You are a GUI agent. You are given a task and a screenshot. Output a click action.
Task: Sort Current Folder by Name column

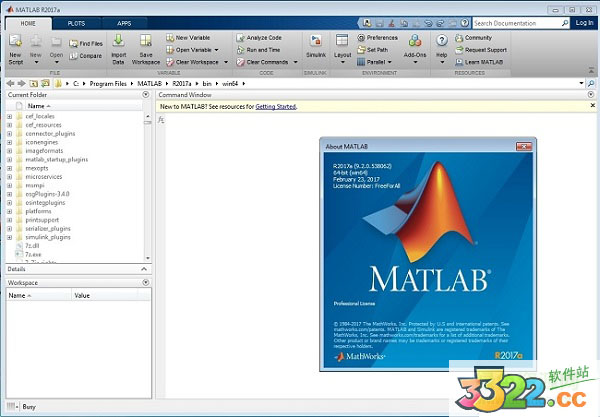[39, 106]
